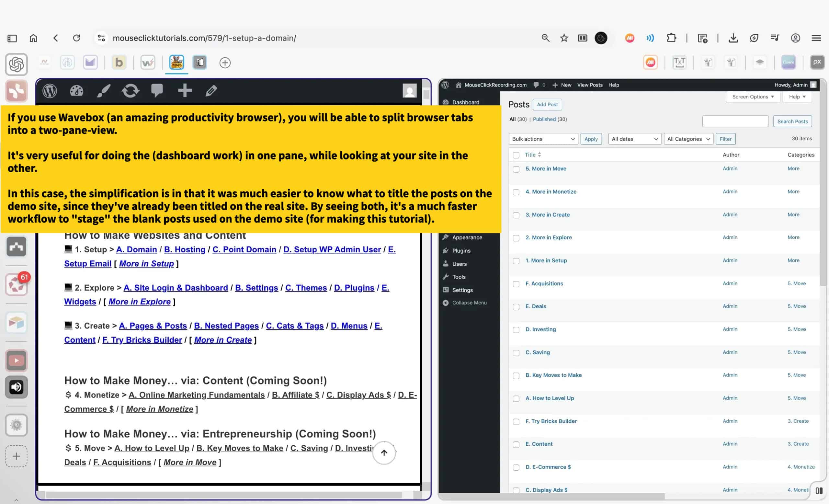Click the posts search input field
This screenshot has width=829, height=504.
tap(735, 121)
